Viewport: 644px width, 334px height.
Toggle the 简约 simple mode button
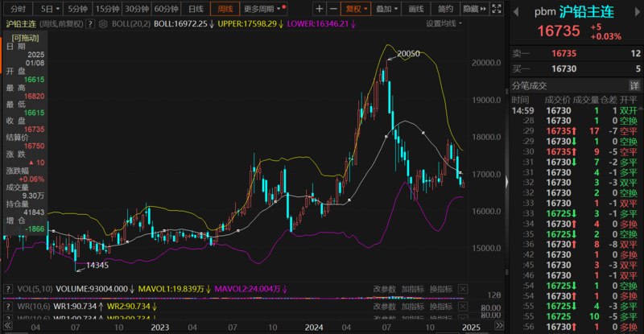tap(445, 9)
